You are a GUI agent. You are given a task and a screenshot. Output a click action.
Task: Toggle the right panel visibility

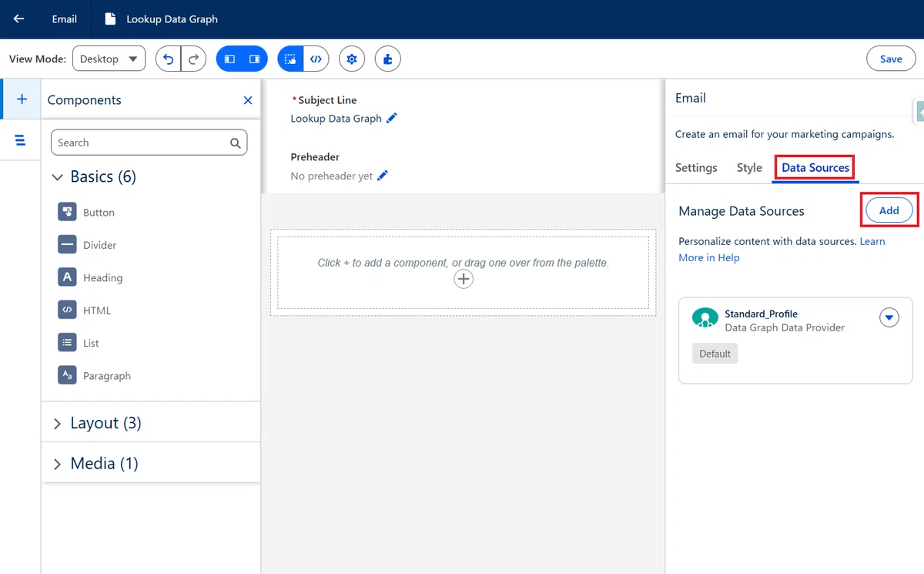(x=255, y=59)
